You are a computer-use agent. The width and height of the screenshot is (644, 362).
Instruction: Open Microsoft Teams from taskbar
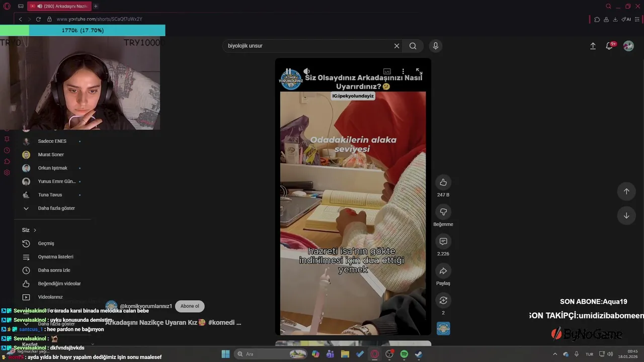click(330, 354)
